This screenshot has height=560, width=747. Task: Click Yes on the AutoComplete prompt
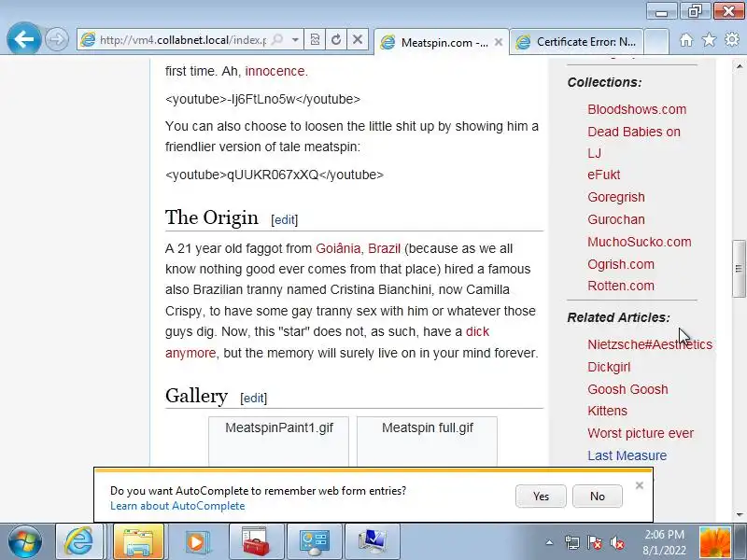pos(541,497)
